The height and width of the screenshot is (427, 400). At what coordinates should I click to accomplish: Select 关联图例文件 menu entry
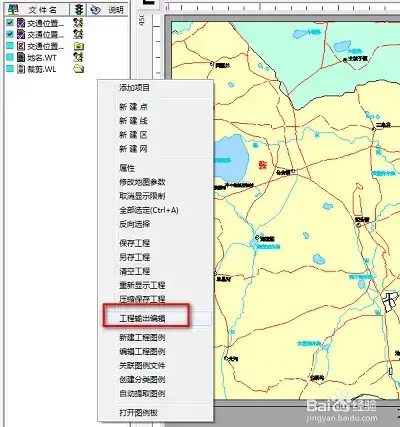(142, 366)
